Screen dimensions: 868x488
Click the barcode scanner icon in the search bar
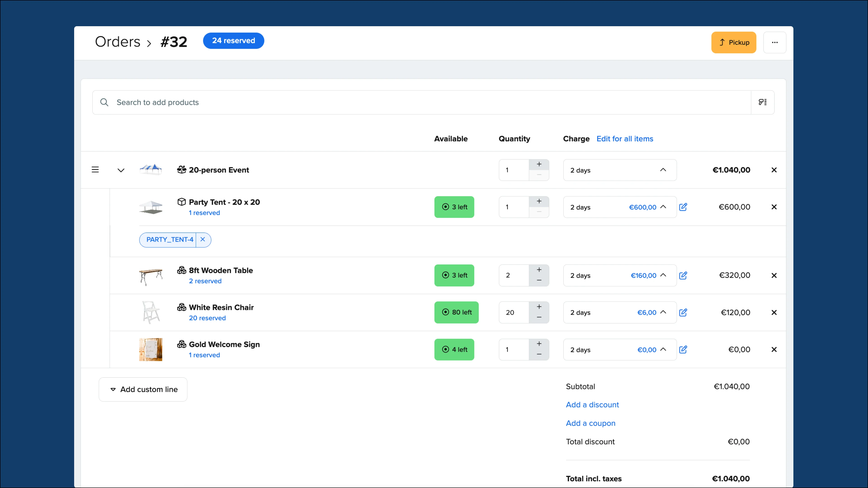pyautogui.click(x=762, y=102)
